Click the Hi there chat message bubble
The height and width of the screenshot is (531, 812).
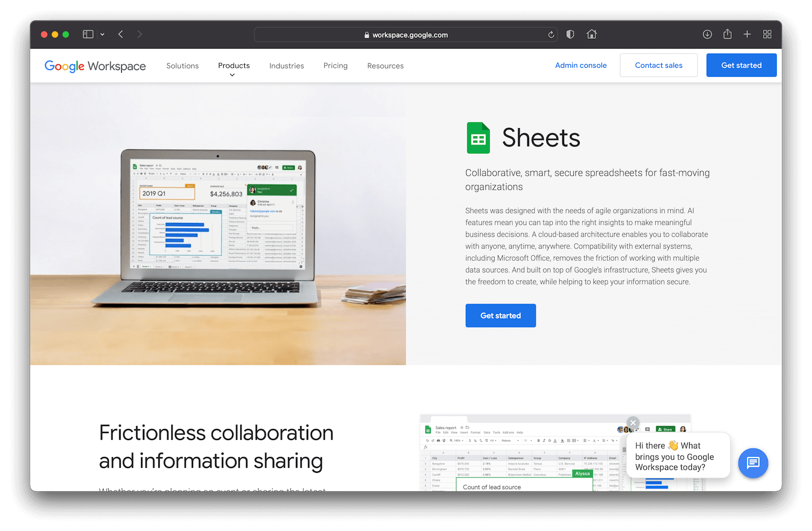click(x=678, y=456)
